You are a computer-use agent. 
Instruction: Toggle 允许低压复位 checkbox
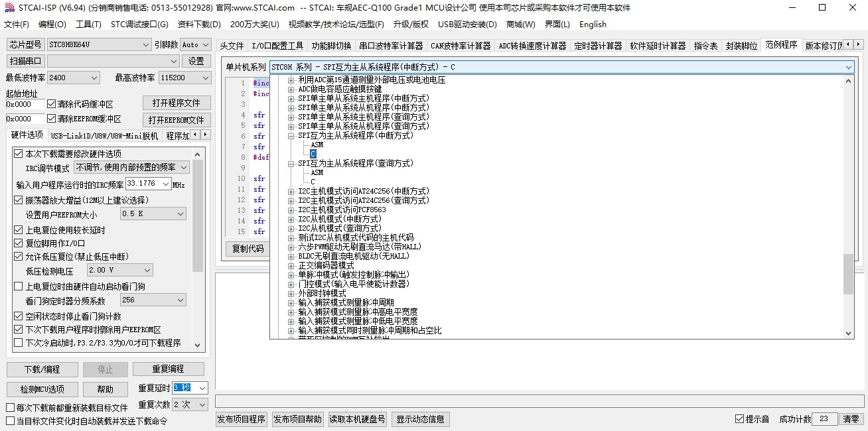(19, 257)
